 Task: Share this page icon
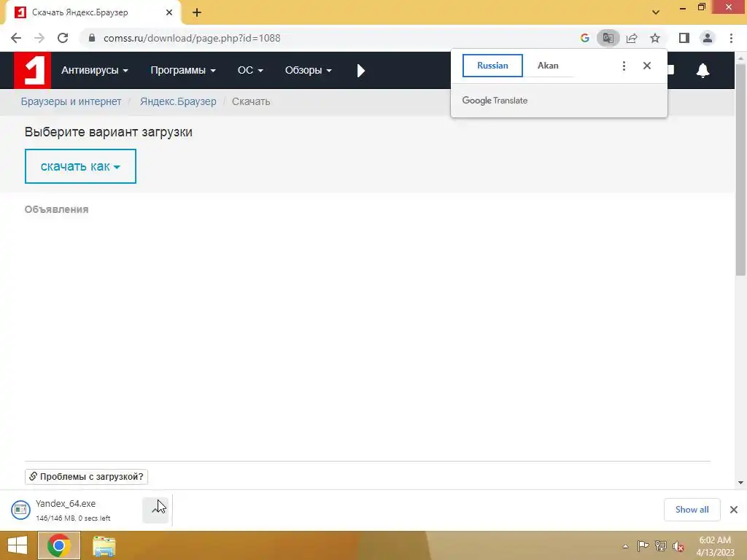point(632,38)
